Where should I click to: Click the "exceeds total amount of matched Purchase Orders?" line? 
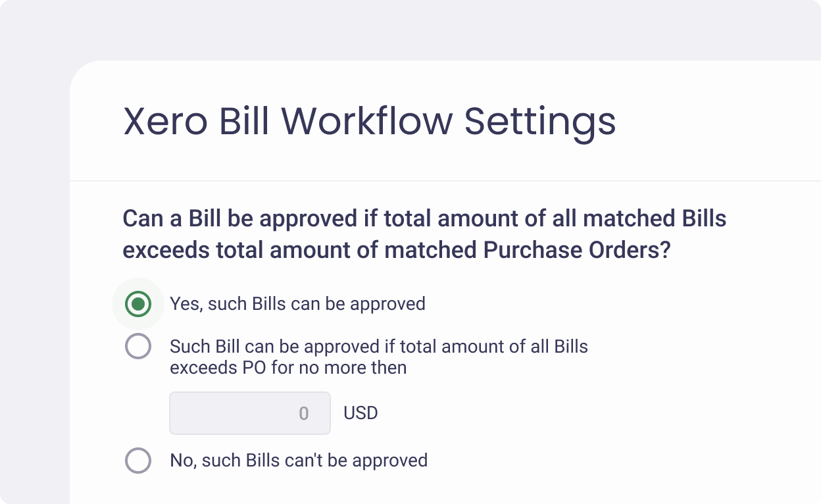pos(396,250)
